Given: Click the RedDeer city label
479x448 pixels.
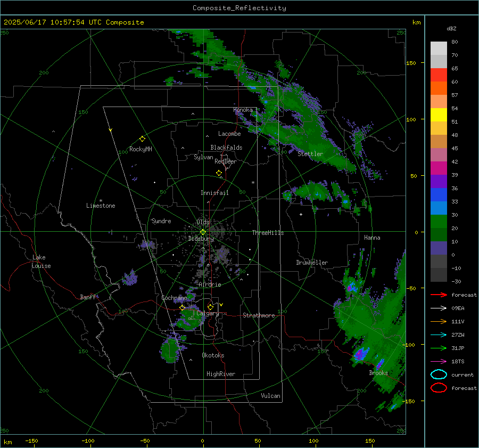Looking at the screenshot, I should (226, 161).
